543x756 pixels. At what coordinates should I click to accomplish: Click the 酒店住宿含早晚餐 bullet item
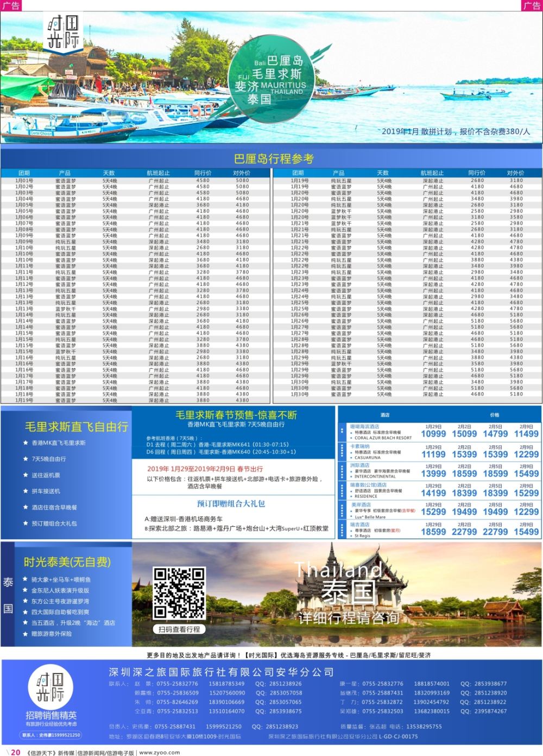pos(54,507)
